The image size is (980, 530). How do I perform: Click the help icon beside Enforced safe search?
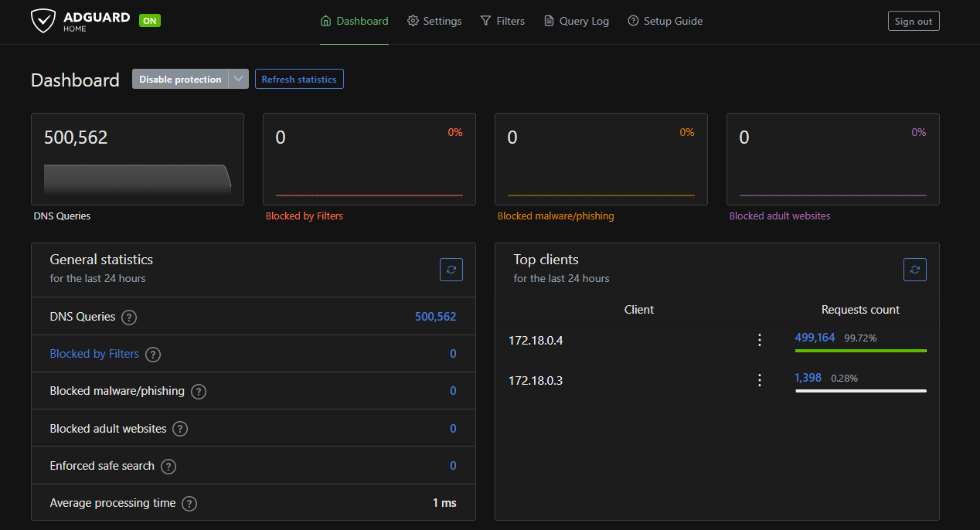[x=168, y=466]
